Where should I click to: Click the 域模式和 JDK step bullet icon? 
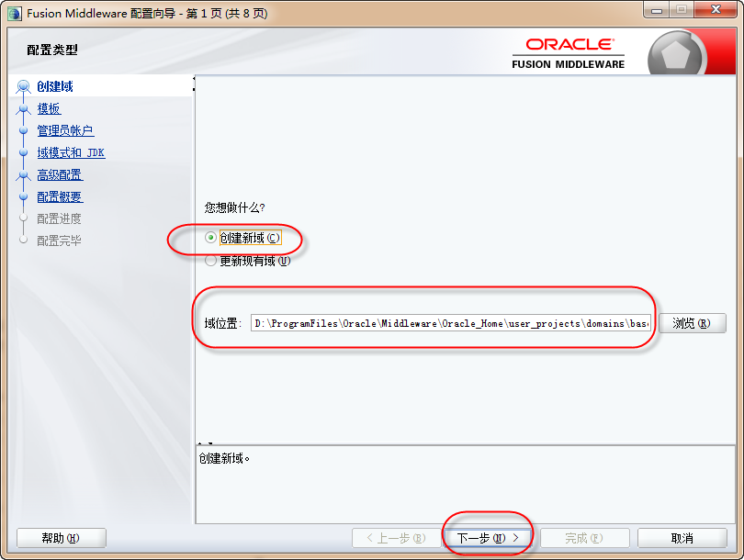pyautogui.click(x=23, y=152)
